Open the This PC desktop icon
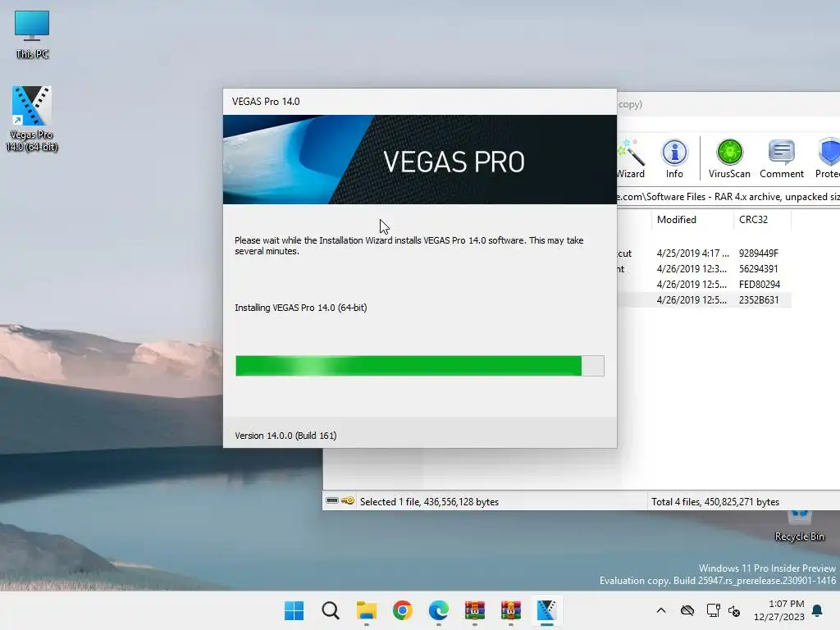This screenshot has height=630, width=840. tap(32, 34)
